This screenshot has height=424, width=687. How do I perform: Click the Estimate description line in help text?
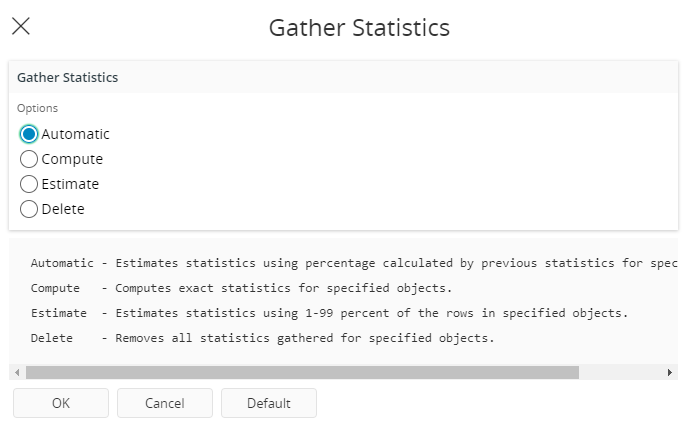[329, 314]
